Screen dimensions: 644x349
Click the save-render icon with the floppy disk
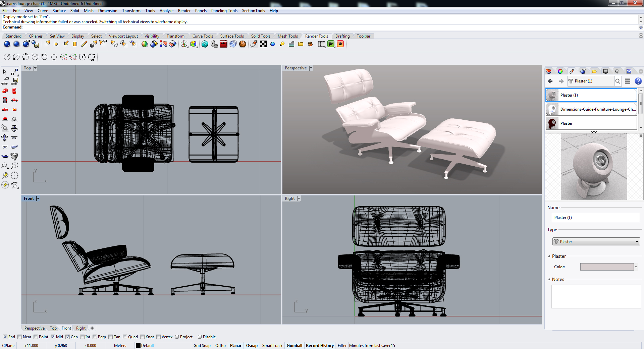pos(36,44)
